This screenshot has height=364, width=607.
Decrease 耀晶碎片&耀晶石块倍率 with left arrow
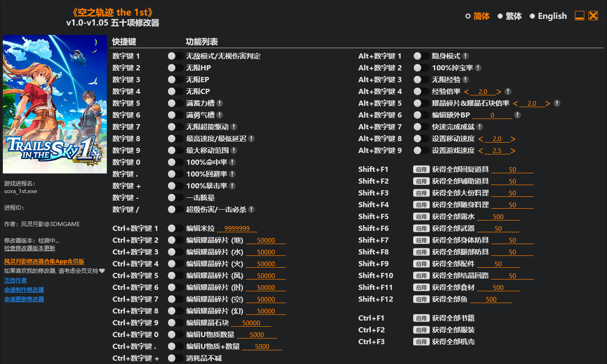point(516,103)
